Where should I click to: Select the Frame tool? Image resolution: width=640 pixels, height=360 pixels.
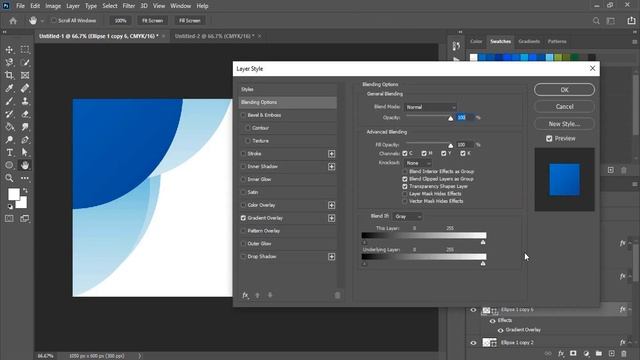pyautogui.click(x=25, y=75)
